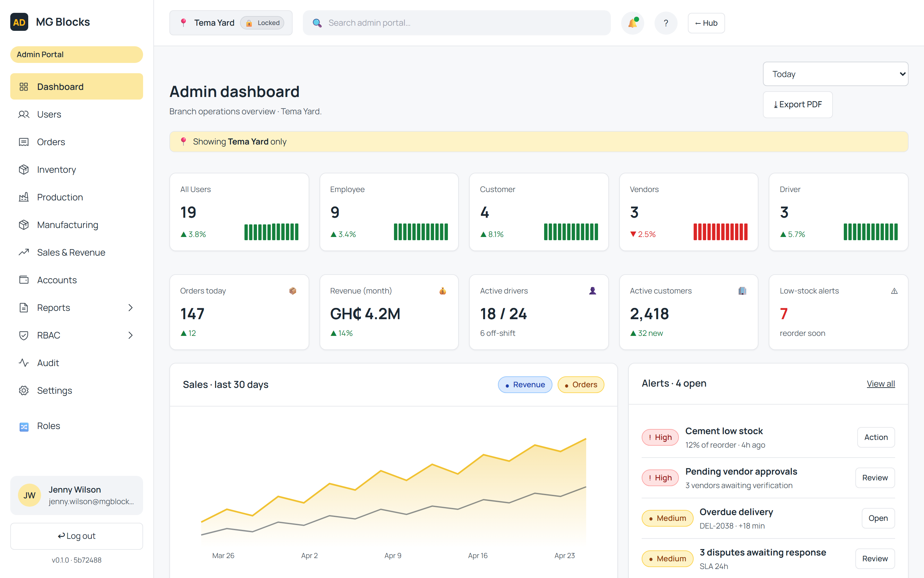
Task: Export dashboard as PDF
Action: 798,104
